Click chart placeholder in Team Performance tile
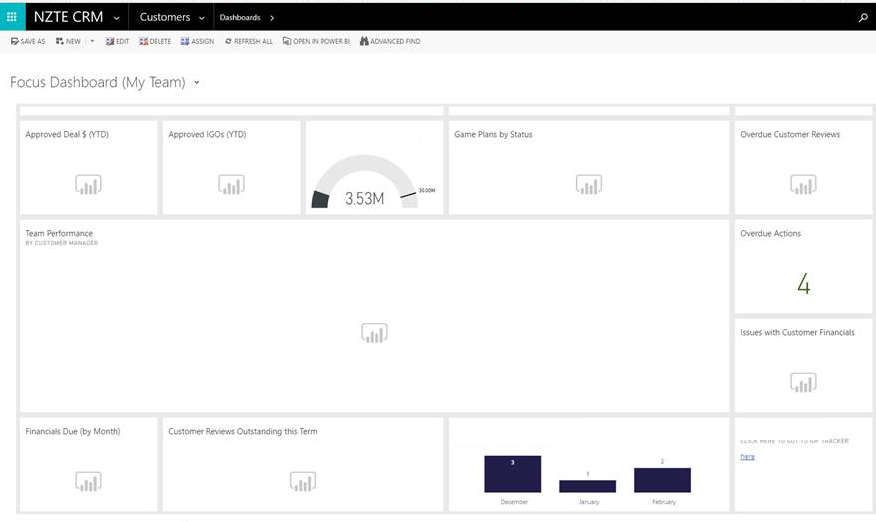 (x=374, y=333)
